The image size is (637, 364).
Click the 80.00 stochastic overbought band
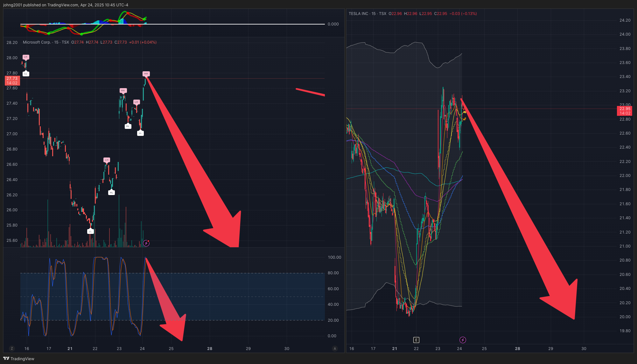point(333,273)
